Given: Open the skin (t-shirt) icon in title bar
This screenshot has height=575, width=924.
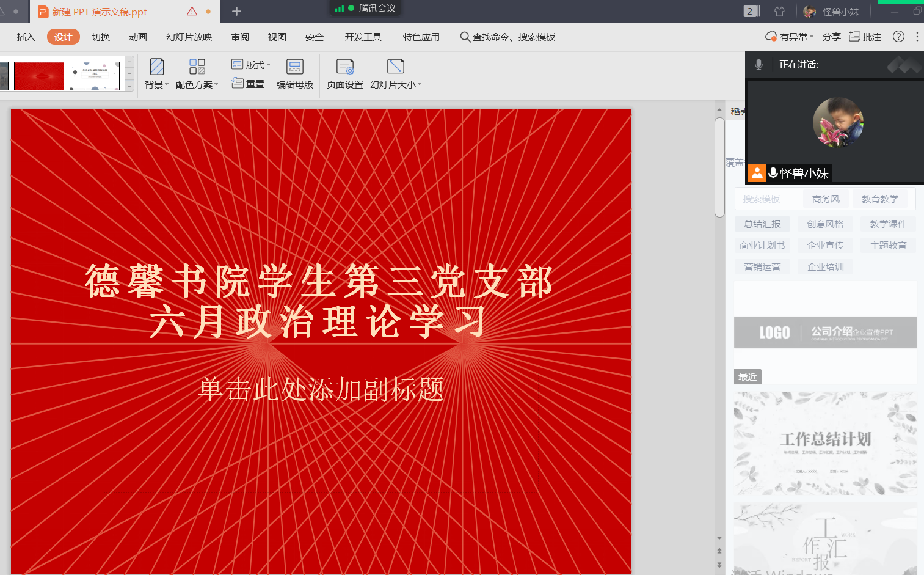Looking at the screenshot, I should click(x=779, y=12).
